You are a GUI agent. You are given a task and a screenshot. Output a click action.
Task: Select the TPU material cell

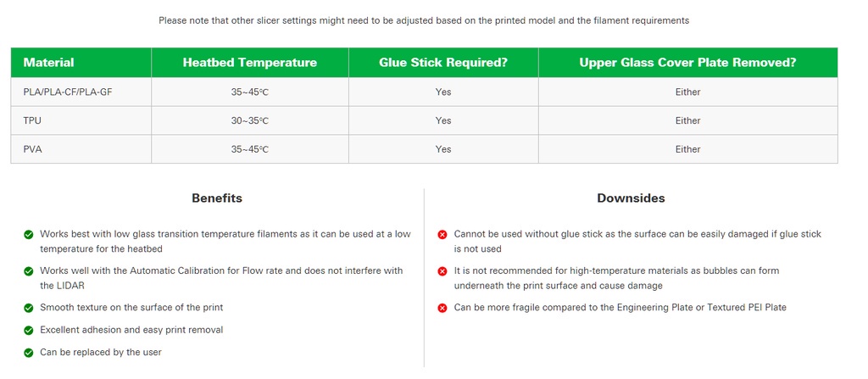(x=32, y=120)
